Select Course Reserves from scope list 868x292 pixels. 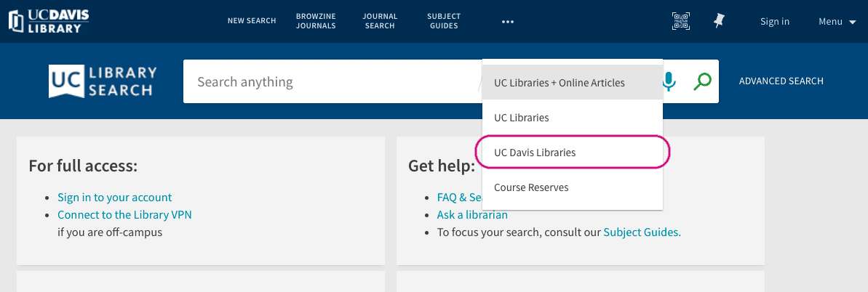[x=531, y=187]
